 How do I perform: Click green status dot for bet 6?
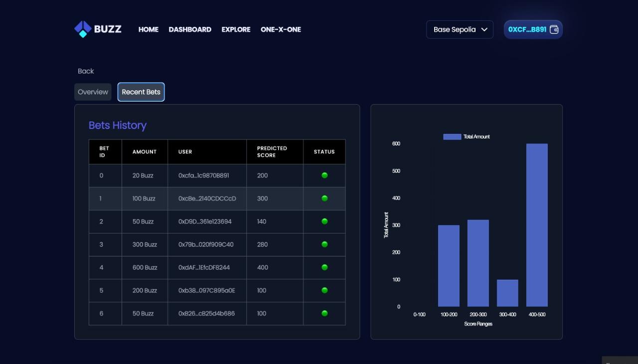[324, 313]
